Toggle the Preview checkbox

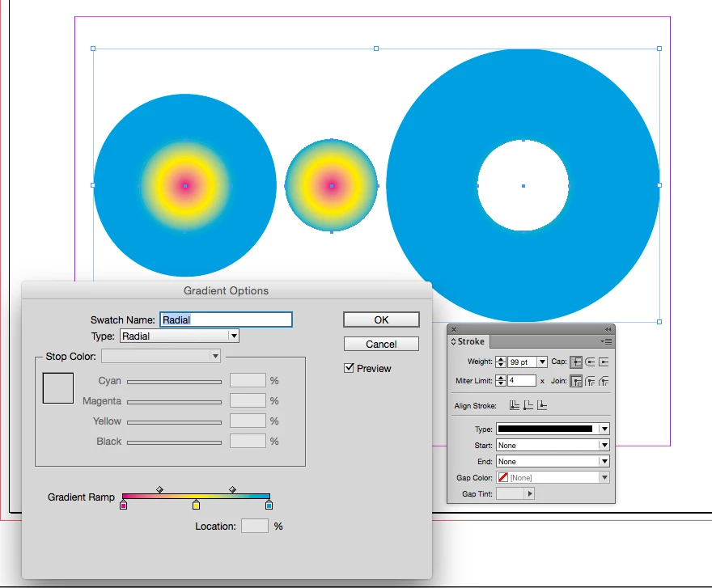(x=349, y=368)
